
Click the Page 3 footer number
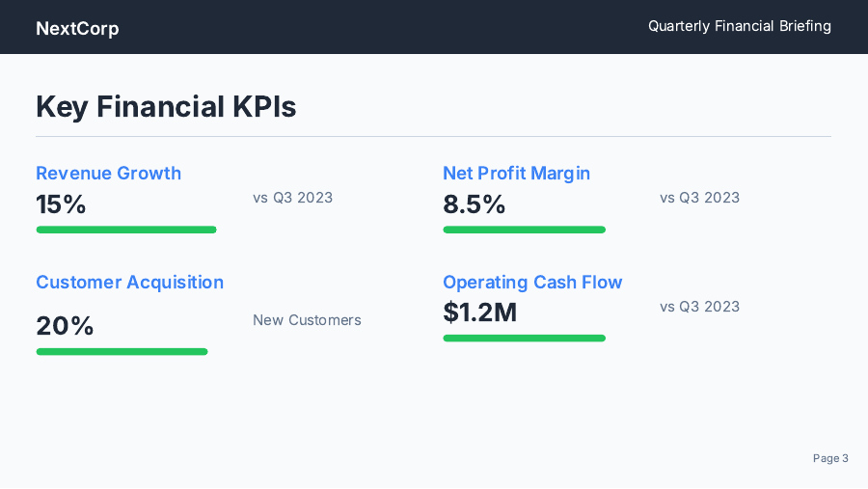[x=830, y=458]
